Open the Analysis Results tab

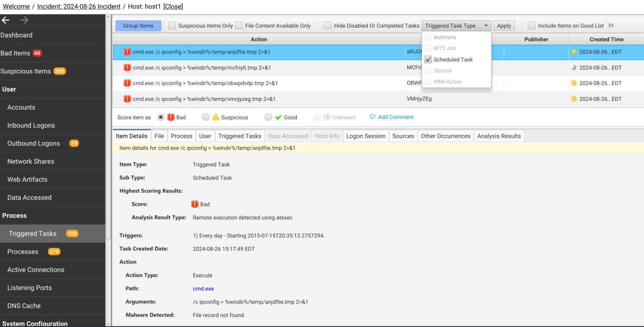point(499,136)
